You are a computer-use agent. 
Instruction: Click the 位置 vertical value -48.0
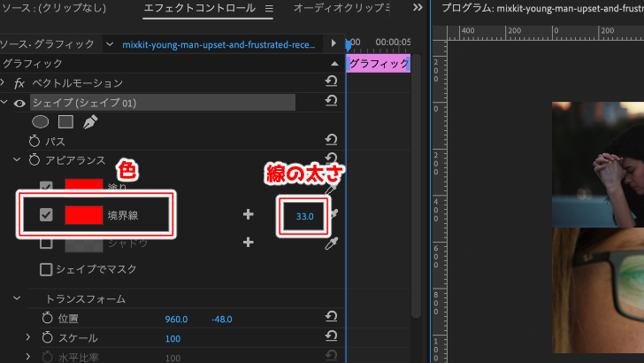point(222,319)
